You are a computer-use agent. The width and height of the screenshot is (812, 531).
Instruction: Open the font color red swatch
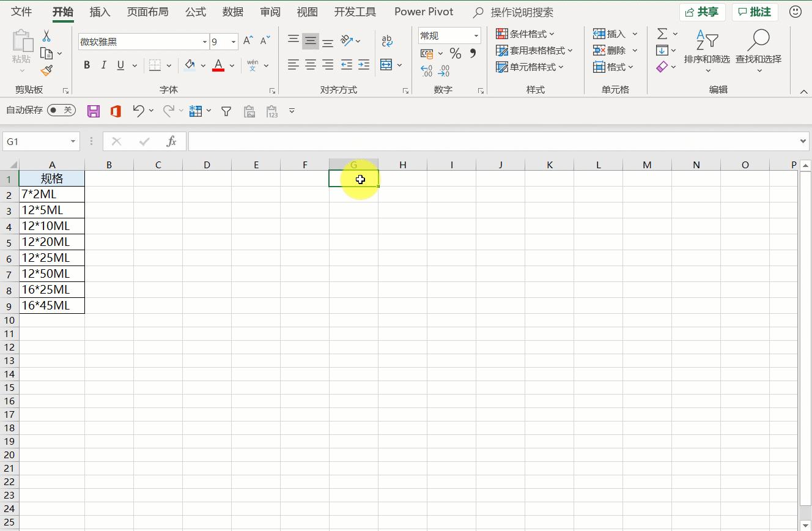tap(218, 65)
